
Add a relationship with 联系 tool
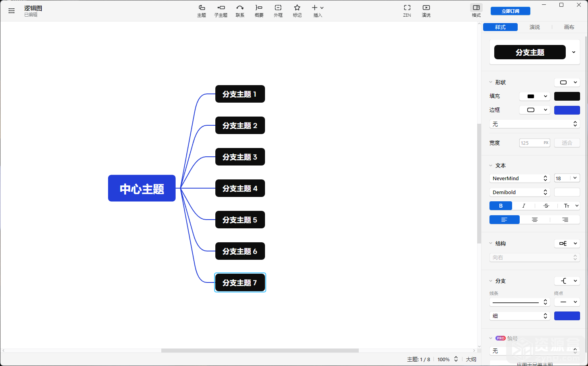(240, 11)
